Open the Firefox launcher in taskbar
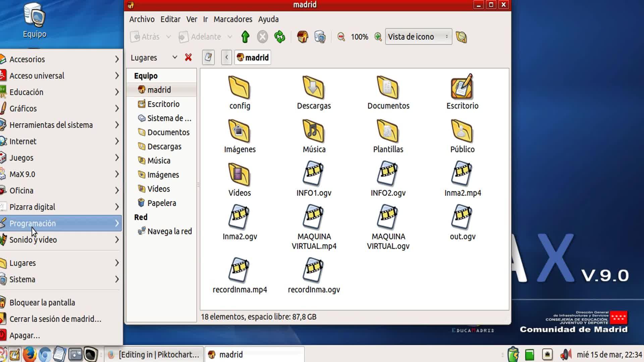Viewport: 644px width, 362px height. [30, 354]
